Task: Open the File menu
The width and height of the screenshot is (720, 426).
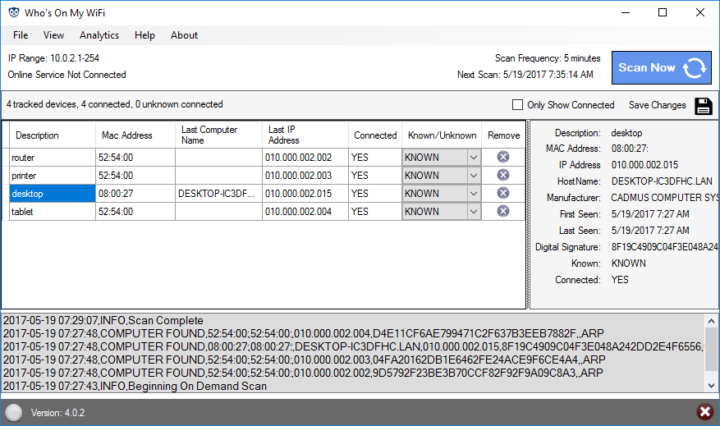Action: click(x=20, y=35)
